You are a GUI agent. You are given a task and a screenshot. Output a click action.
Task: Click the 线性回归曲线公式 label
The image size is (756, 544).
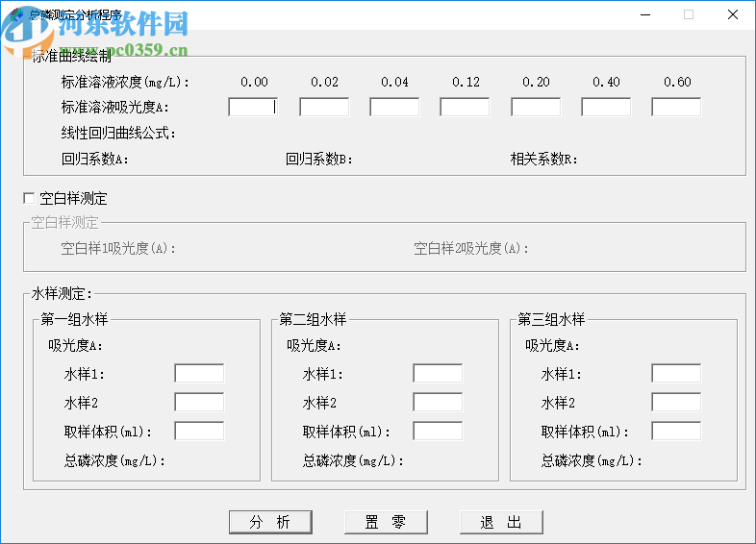[x=118, y=133]
